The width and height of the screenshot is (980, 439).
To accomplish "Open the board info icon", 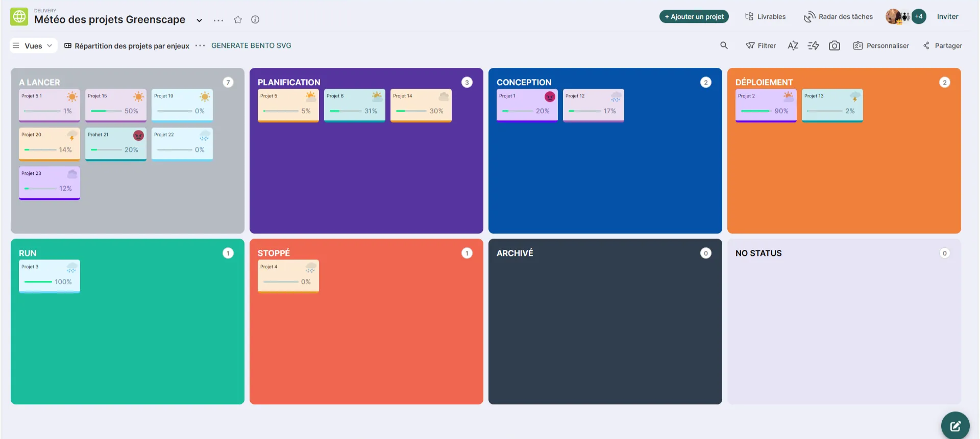I will pyautogui.click(x=255, y=20).
